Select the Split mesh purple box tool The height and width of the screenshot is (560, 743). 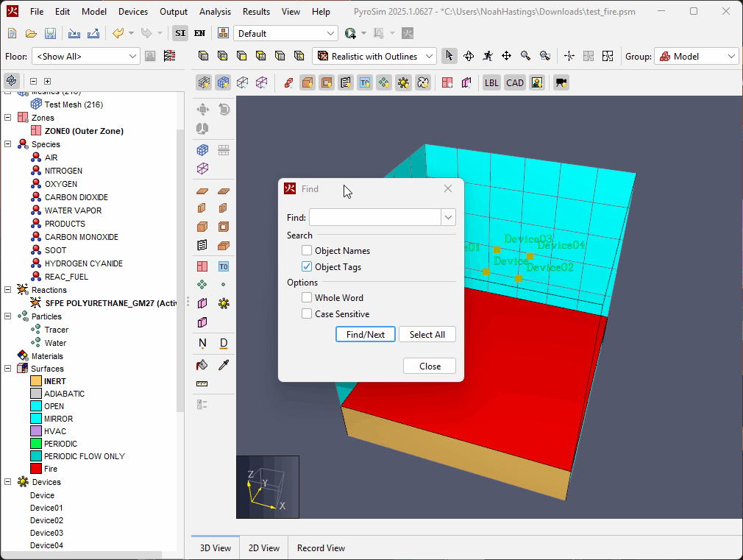point(202,169)
